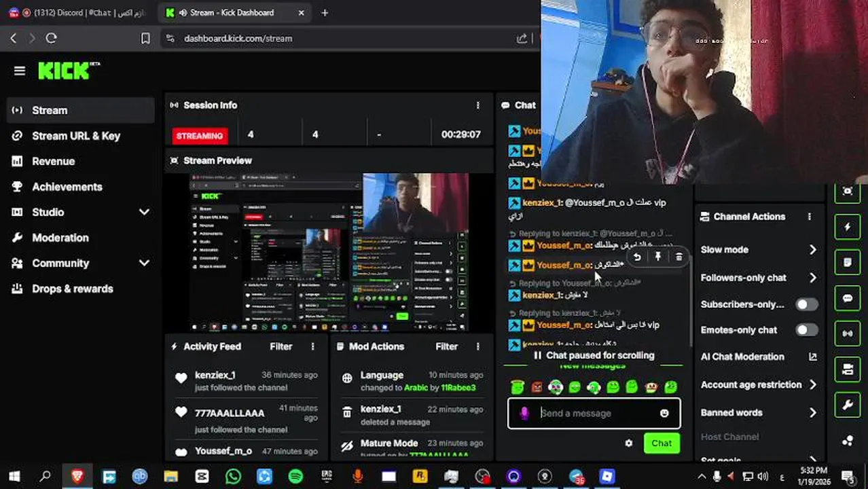Image resolution: width=868 pixels, height=489 pixels.
Task: Click the share icon in address bar
Action: click(522, 39)
